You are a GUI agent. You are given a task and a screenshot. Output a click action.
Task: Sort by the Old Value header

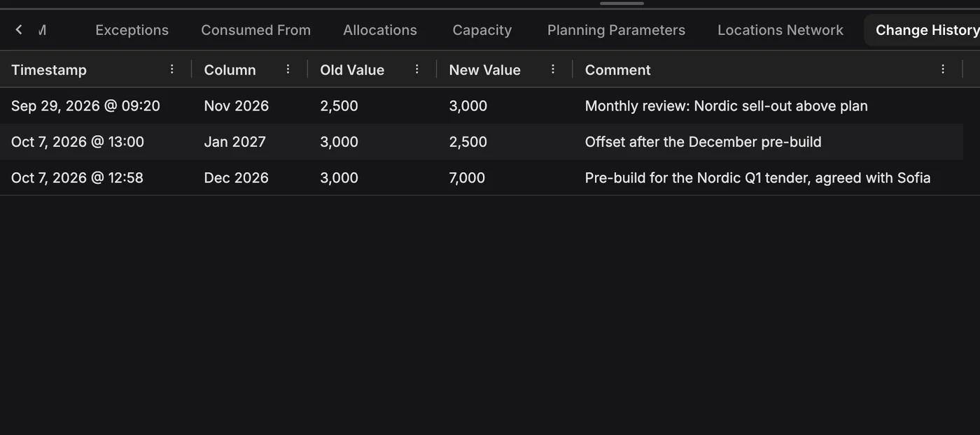pyautogui.click(x=352, y=70)
